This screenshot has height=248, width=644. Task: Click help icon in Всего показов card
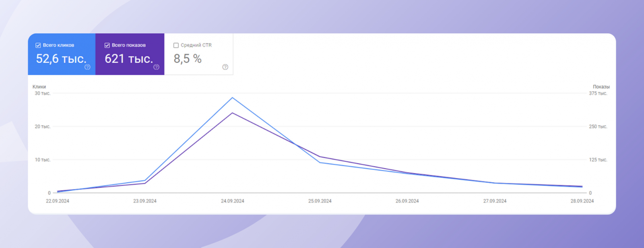coord(156,67)
